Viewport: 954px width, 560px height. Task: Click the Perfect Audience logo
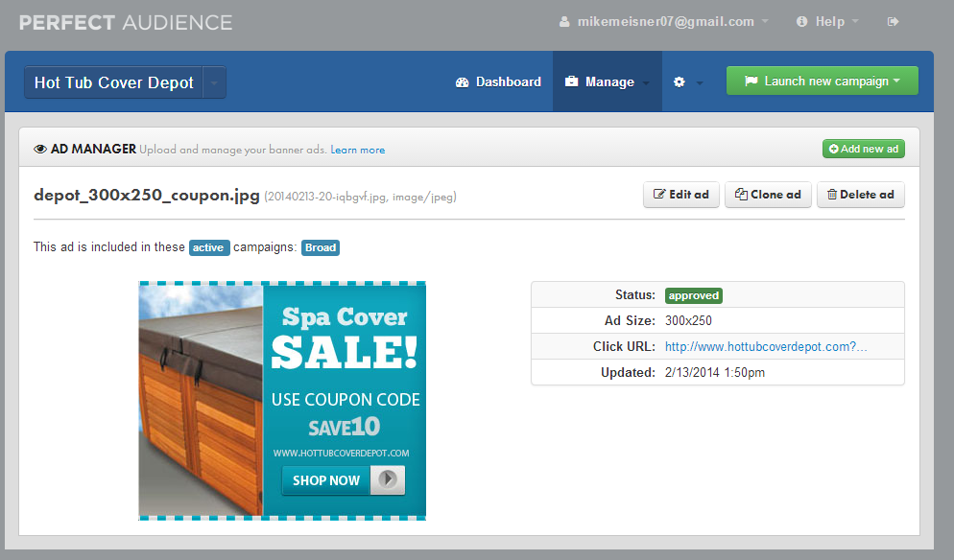pos(126,22)
